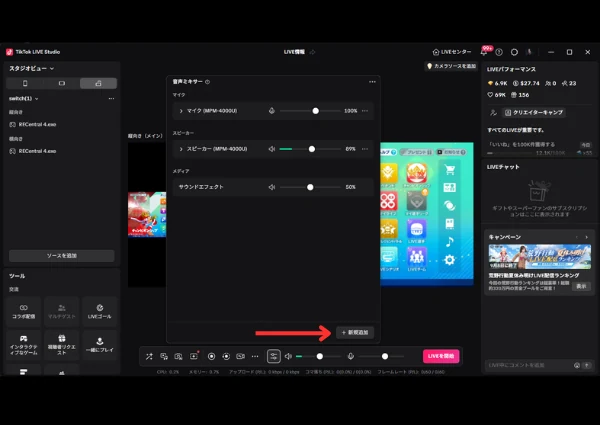Click the クリエイターキャンプ button
This screenshot has height=425, width=600.
(x=534, y=112)
